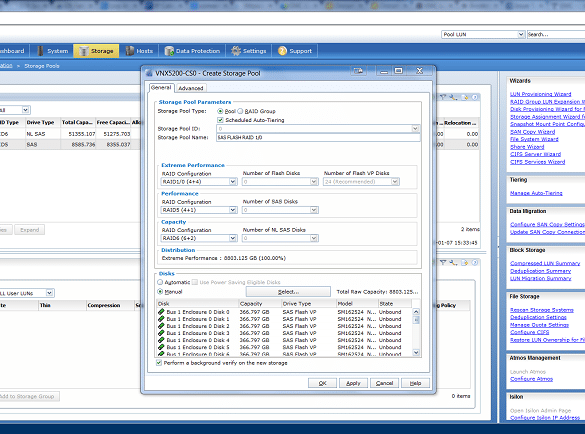Click the Apply button

coord(353,383)
